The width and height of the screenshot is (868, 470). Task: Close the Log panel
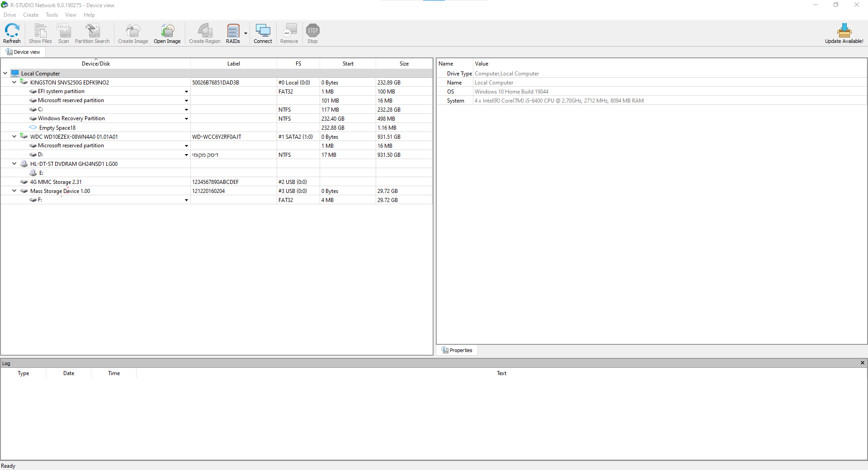[x=862, y=363]
